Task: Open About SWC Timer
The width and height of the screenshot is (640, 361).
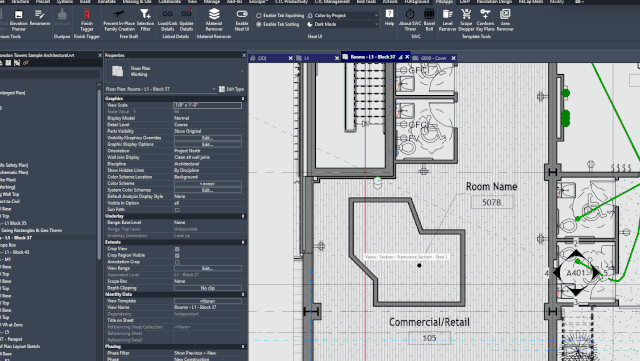Action: 410,20
